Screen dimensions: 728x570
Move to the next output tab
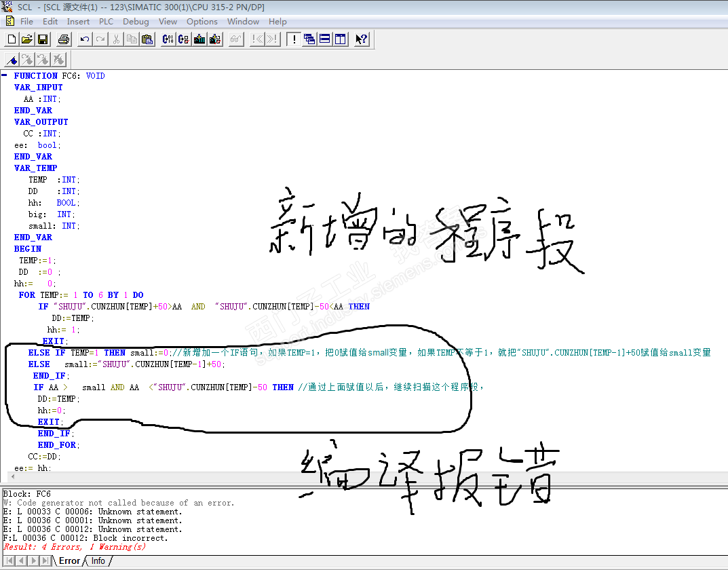point(33,560)
